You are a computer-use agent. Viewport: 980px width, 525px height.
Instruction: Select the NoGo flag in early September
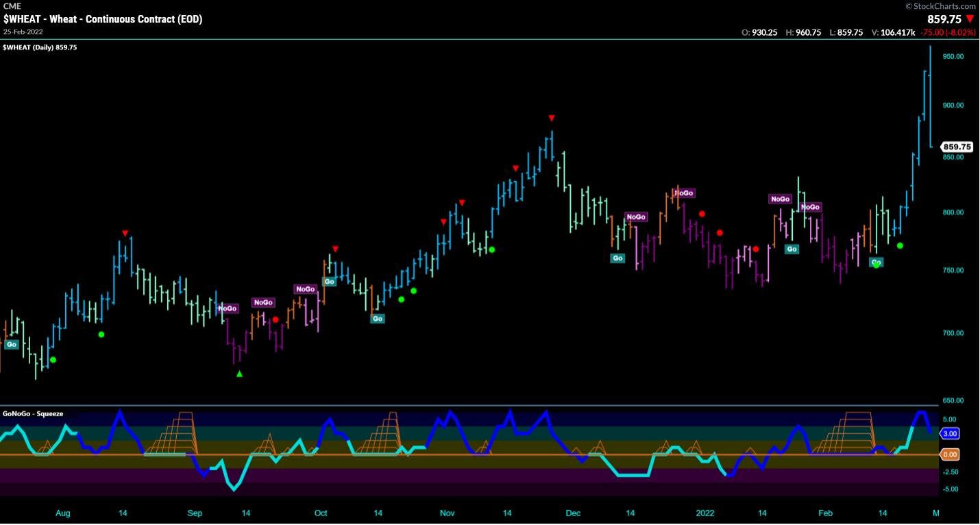228,308
